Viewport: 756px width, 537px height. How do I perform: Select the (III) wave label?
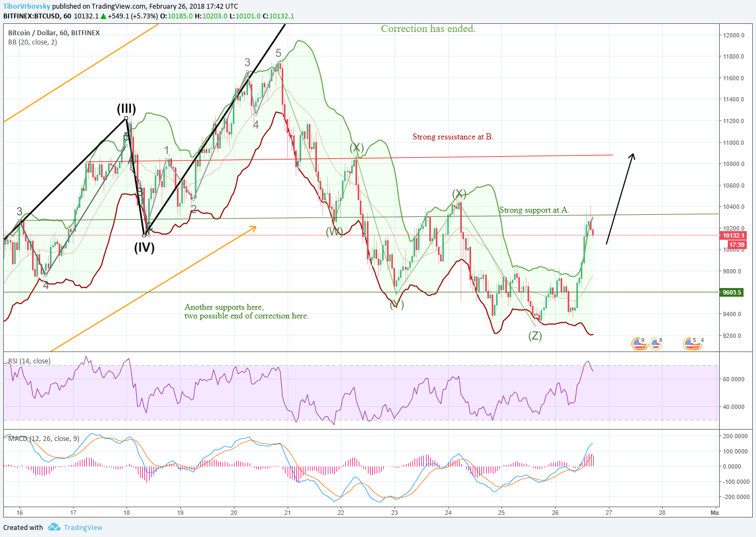point(126,108)
